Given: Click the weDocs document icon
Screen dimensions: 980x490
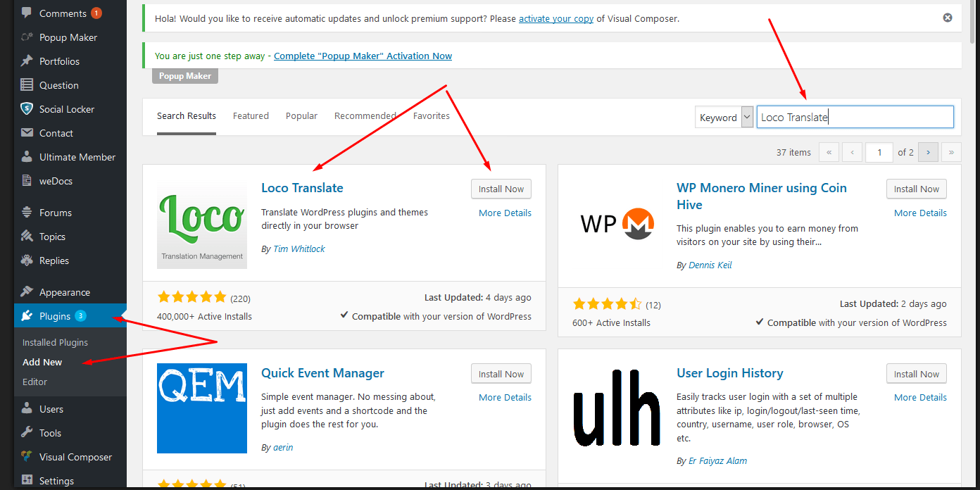Looking at the screenshot, I should (x=27, y=181).
